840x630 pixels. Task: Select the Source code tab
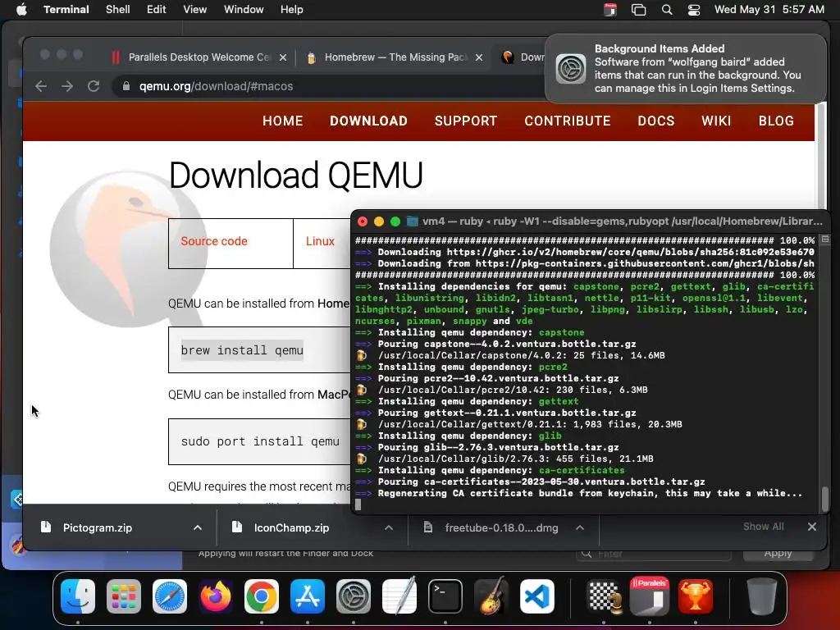pos(231,243)
